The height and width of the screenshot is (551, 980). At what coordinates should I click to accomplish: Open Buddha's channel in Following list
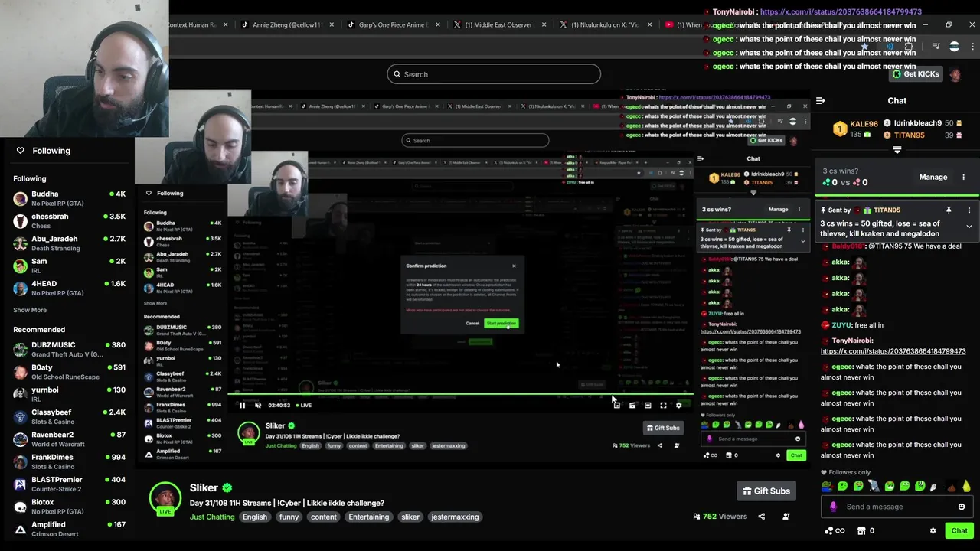(69, 198)
